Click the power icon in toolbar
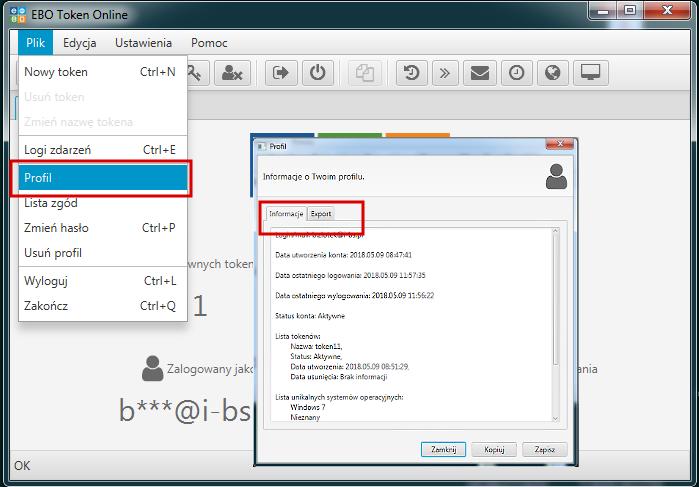Viewport: 699px width, 487px height. click(318, 73)
